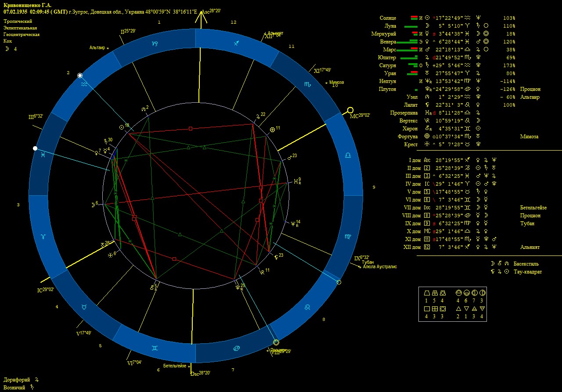Select the Saturn glyph marked 30 in chart
The height and width of the screenshot is (392, 562).
[x=105, y=141]
